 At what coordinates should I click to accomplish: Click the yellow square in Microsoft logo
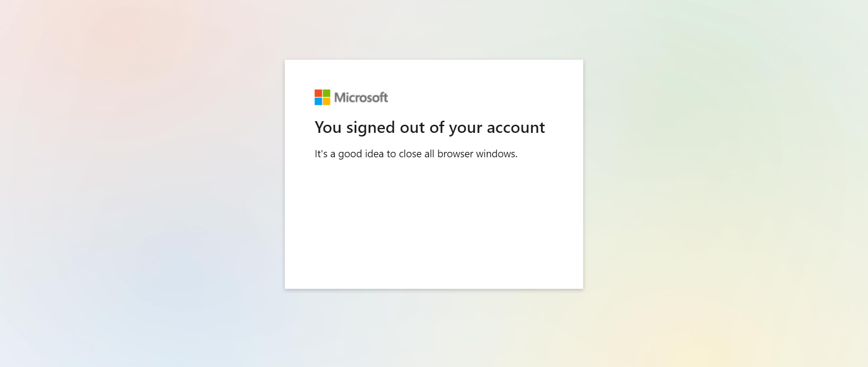[x=326, y=101]
